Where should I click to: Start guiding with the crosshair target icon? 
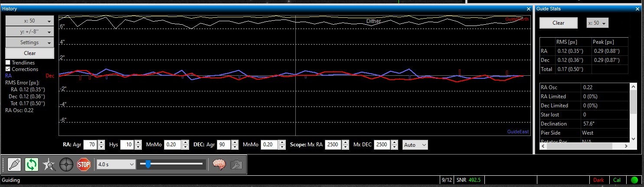pos(66,164)
